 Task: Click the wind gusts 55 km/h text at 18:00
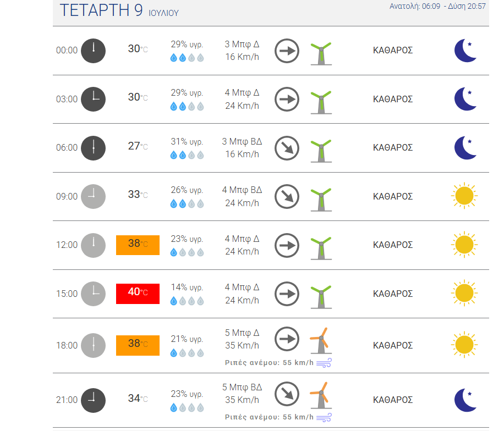pos(269,363)
